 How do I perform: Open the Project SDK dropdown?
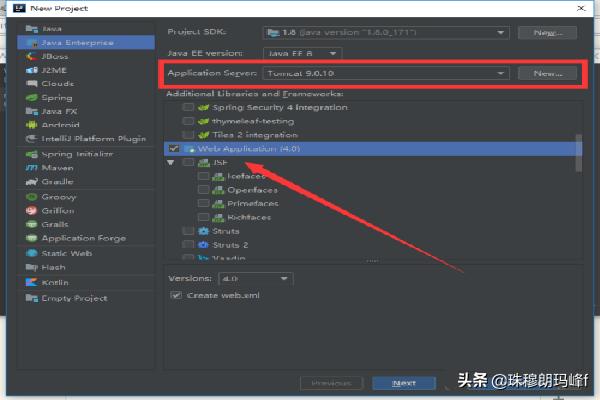(386, 33)
